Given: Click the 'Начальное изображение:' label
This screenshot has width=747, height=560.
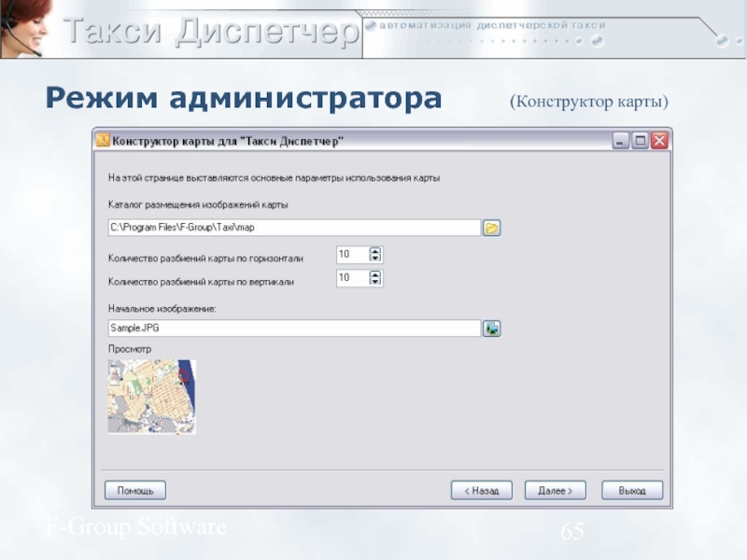Looking at the screenshot, I should (x=162, y=309).
